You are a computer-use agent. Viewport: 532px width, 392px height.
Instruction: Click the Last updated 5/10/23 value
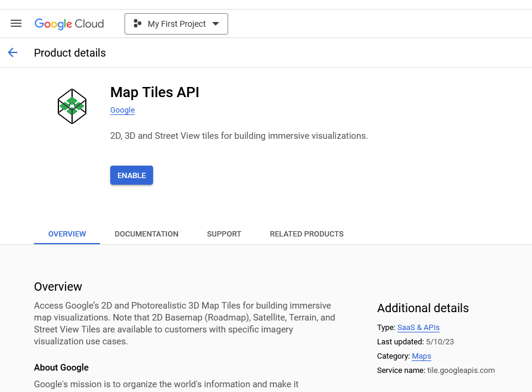[440, 342]
